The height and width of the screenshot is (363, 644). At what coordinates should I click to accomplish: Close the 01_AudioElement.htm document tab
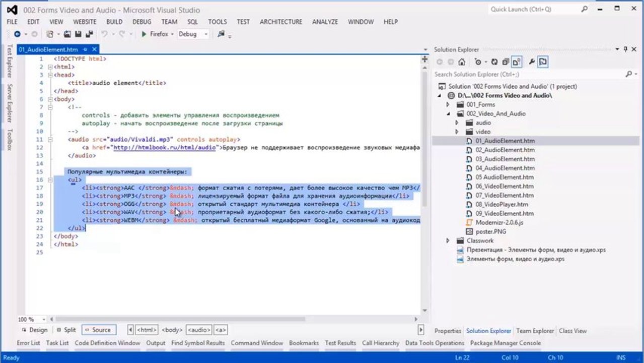[94, 49]
